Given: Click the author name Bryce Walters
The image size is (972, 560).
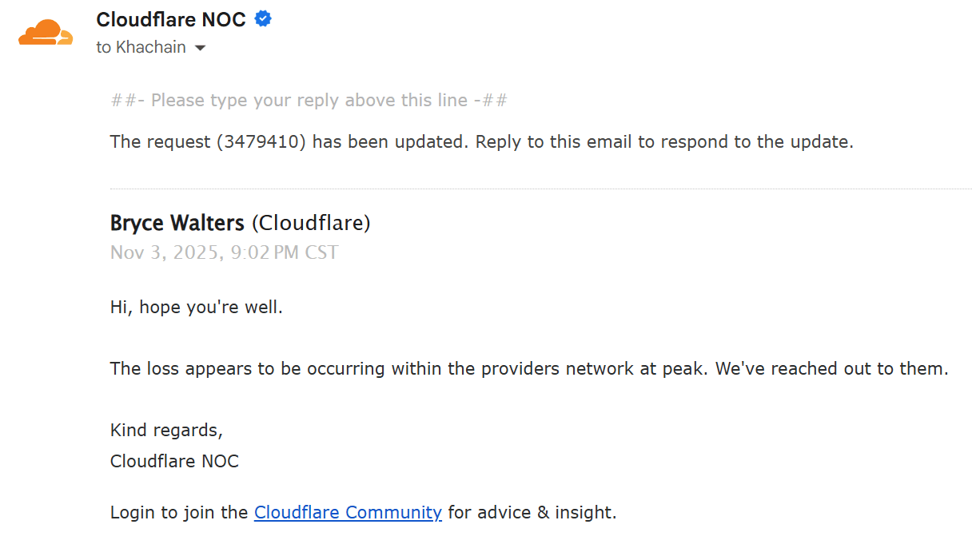Looking at the screenshot, I should (x=177, y=223).
